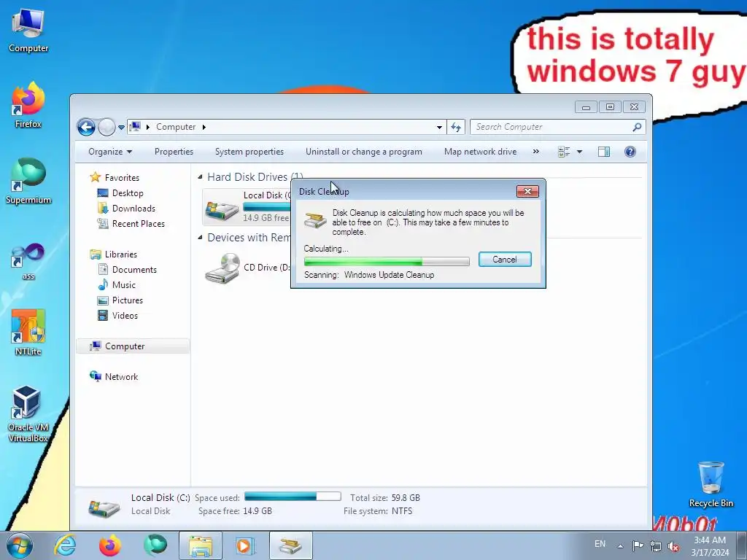The width and height of the screenshot is (747, 560).
Task: Click Local Disk C: usage bar in list
Action: (266, 206)
